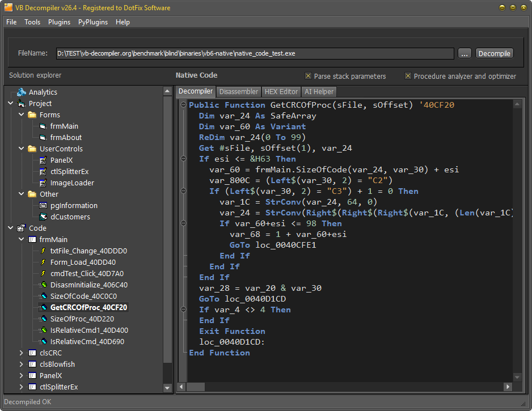Click the 'Exit Function' code line
Image resolution: width=532 pixels, height=411 pixels.
tap(232, 331)
